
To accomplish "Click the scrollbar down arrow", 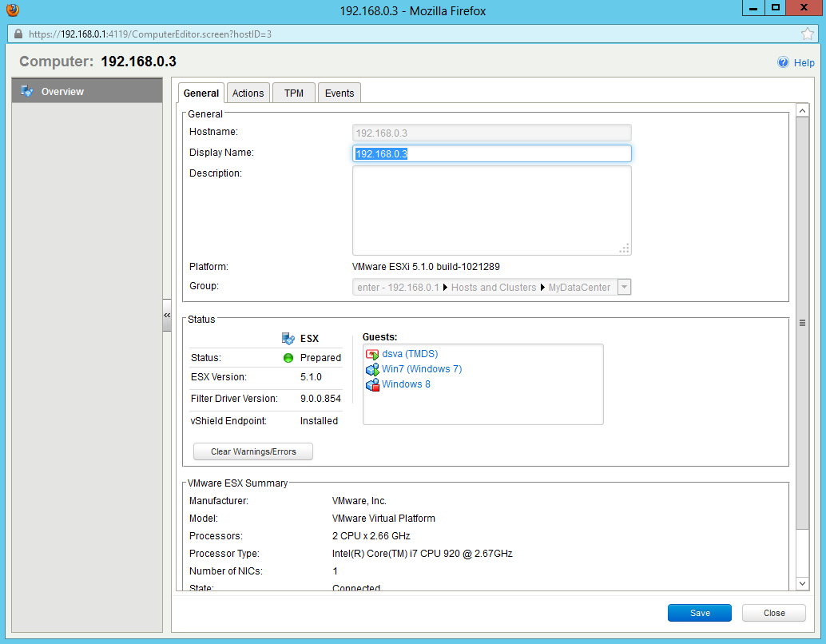I will (802, 582).
